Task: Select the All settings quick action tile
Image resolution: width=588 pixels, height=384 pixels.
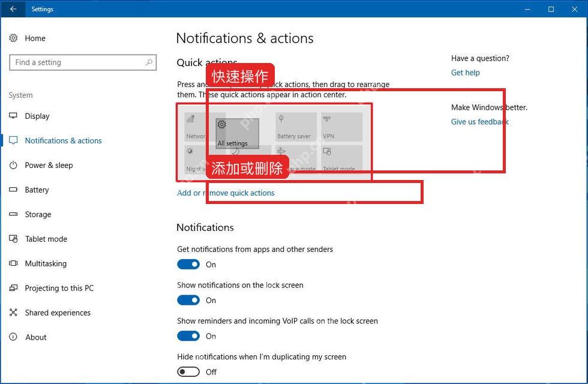Action: pyautogui.click(x=237, y=133)
